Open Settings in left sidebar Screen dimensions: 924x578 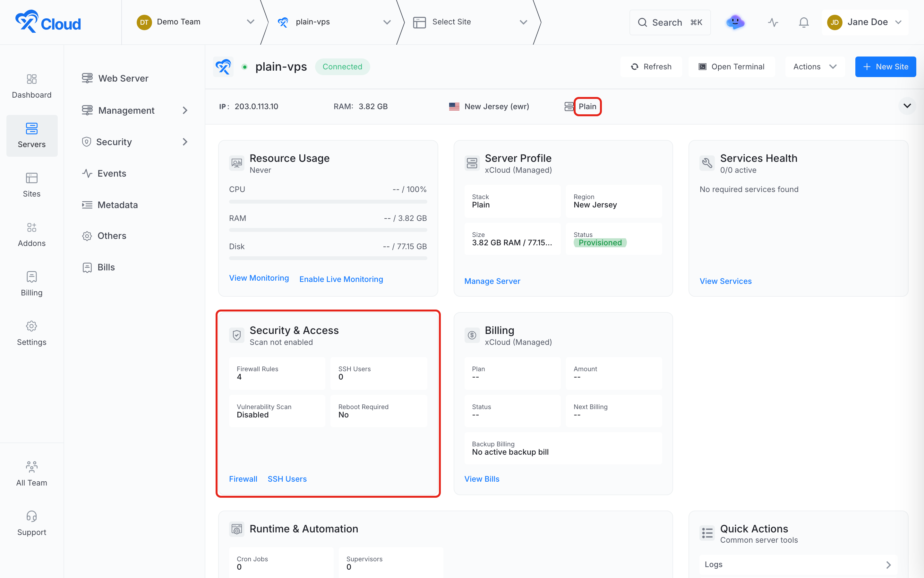pos(32,333)
